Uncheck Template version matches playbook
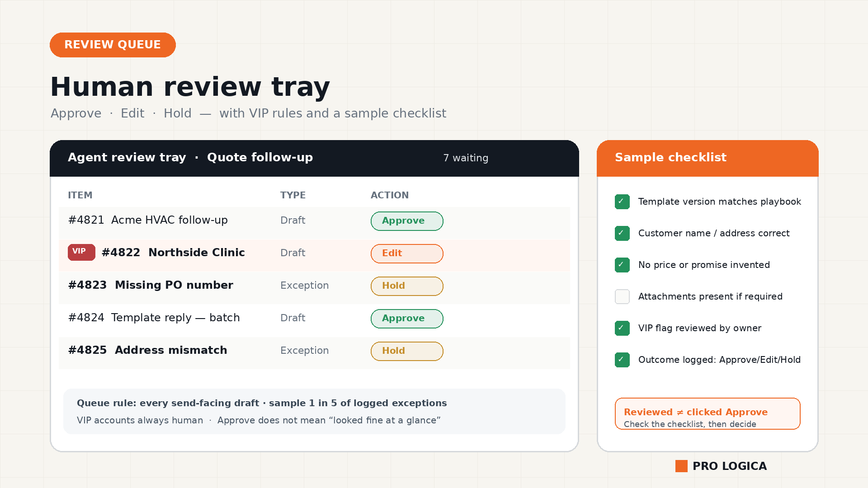The width and height of the screenshot is (868, 488). pyautogui.click(x=622, y=202)
